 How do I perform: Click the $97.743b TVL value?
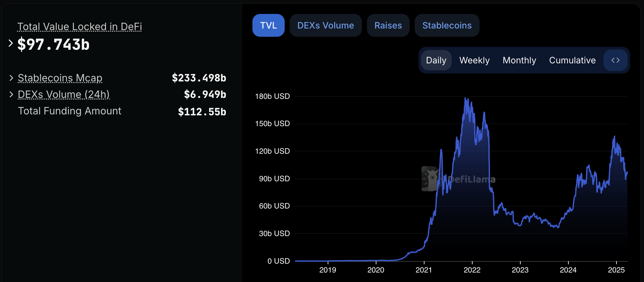53,44
